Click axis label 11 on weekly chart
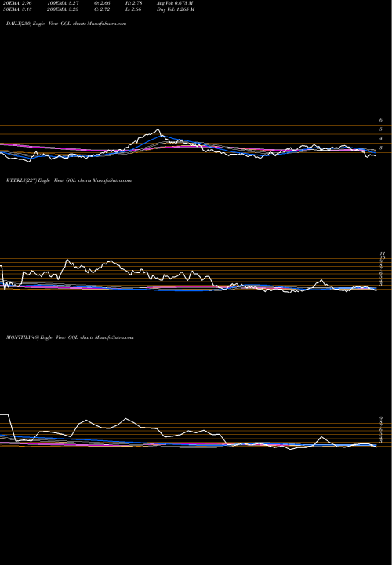Screen dimensions: 392x565 [x=383, y=253]
